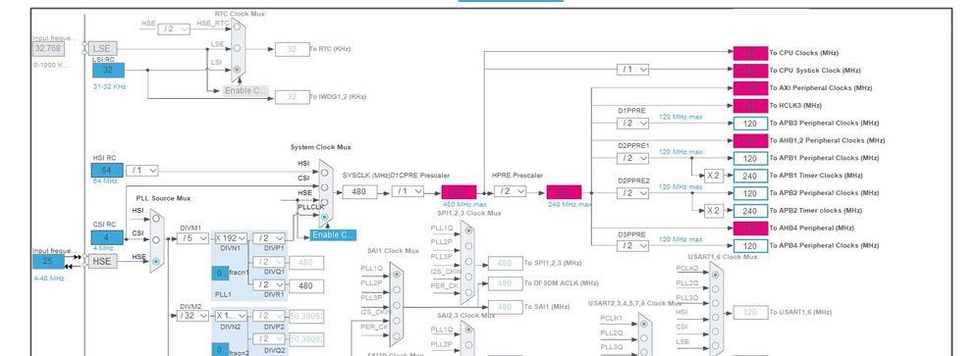Click the APB2 Peripheral Clocks 120 box
This screenshot has height=356, width=980.
coord(750,193)
